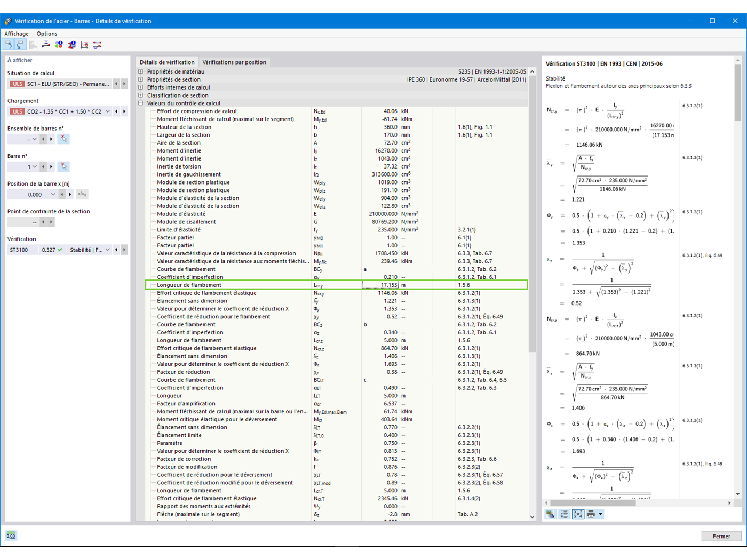This screenshot has width=747, height=560.
Task: Click the colored circles info toolbar icon
Action: 59,45
